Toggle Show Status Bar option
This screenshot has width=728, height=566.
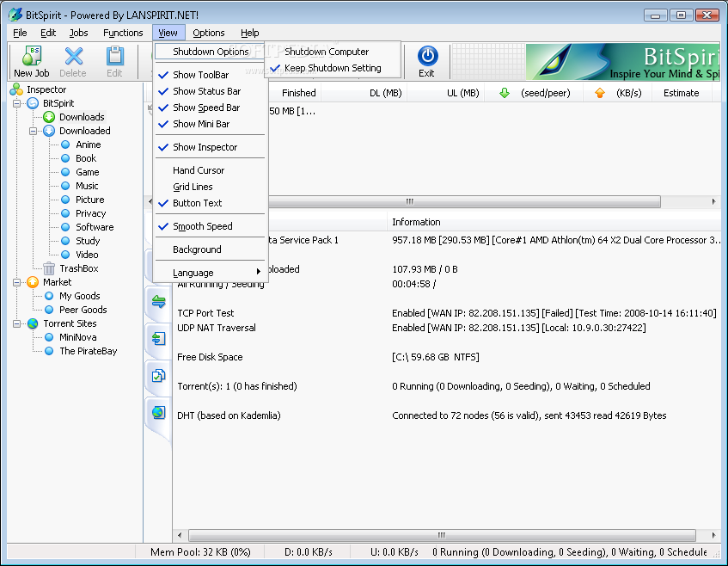[211, 91]
